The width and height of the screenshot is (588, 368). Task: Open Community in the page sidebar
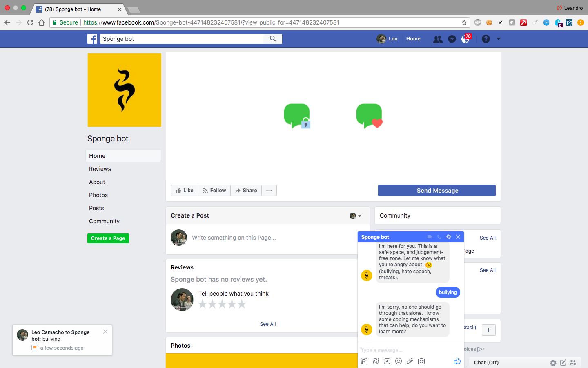[x=104, y=221]
